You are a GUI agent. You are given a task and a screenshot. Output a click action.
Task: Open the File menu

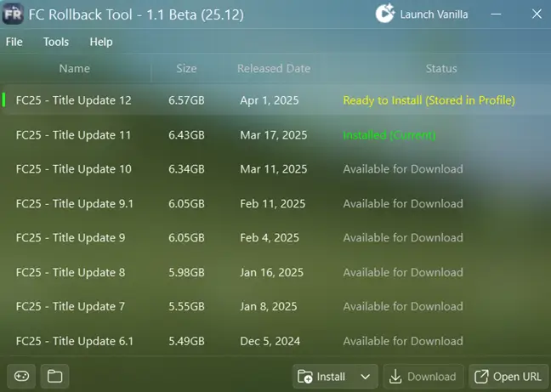[14, 42]
